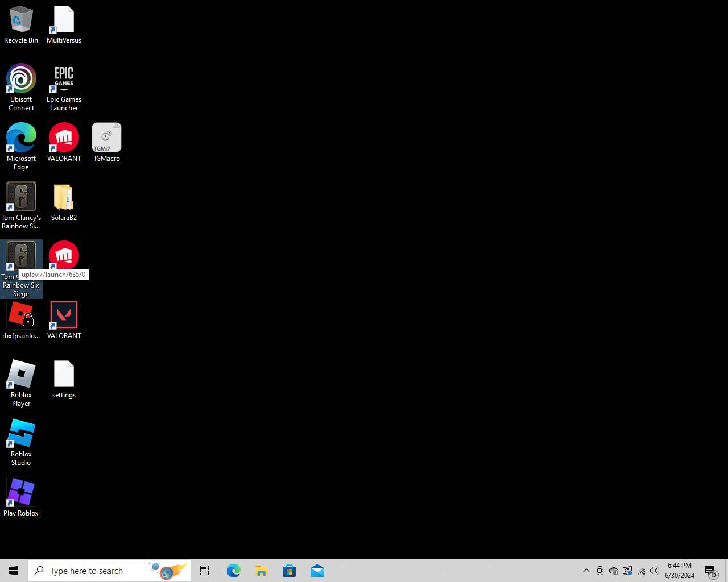Select the settings file on the desktop
Viewport: 728px width, 582px height.
[64, 379]
